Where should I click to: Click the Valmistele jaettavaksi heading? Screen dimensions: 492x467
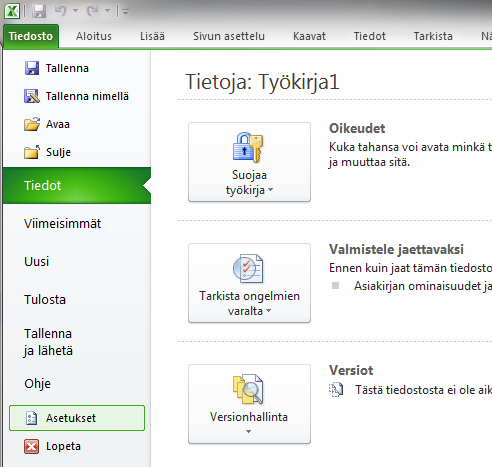coord(396,249)
